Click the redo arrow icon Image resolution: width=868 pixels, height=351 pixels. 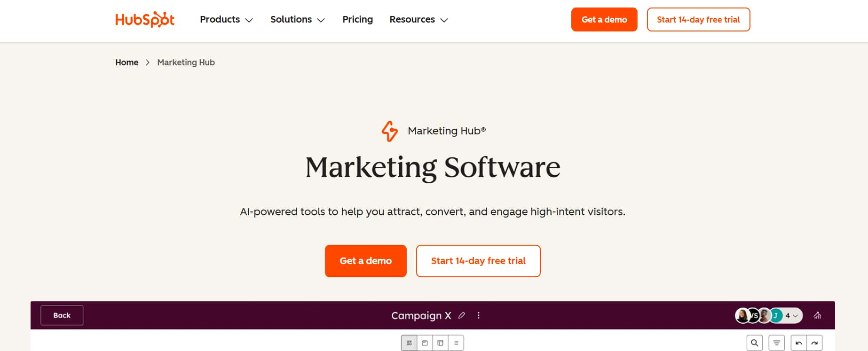tap(813, 343)
